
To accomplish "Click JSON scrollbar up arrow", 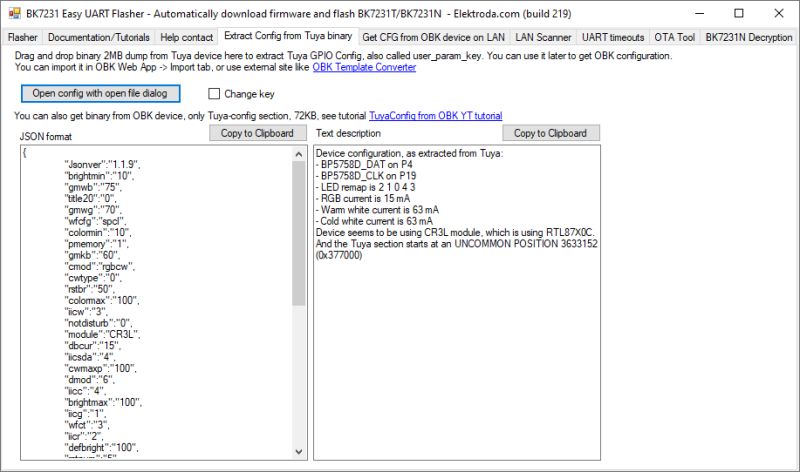I will (x=299, y=154).
